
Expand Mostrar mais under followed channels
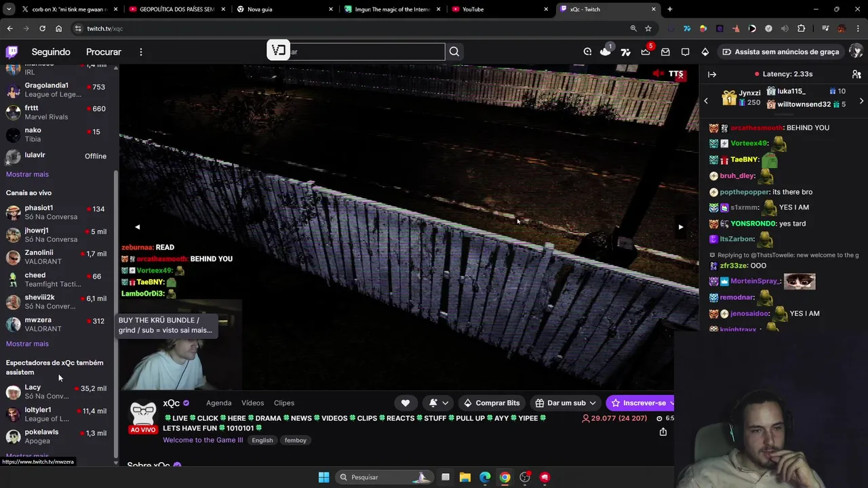(x=27, y=174)
